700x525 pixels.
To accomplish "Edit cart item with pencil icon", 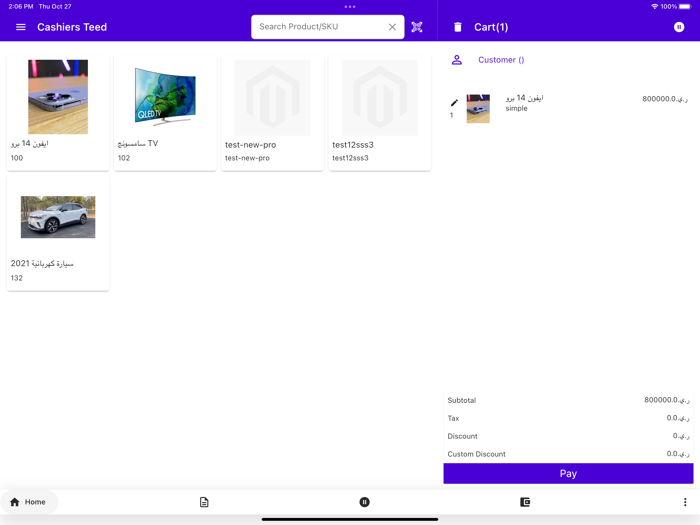I will 454,103.
